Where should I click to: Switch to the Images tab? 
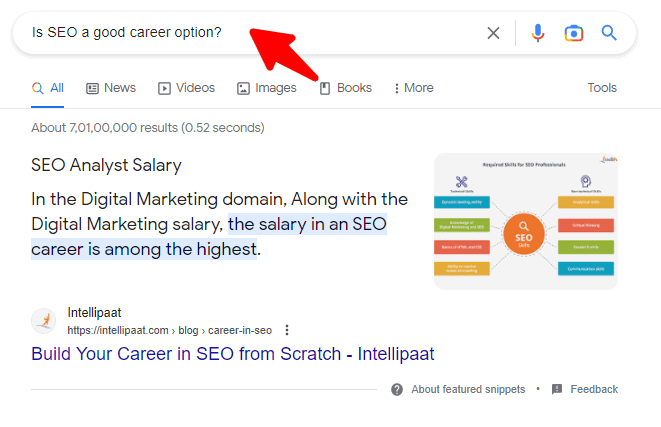click(x=266, y=88)
